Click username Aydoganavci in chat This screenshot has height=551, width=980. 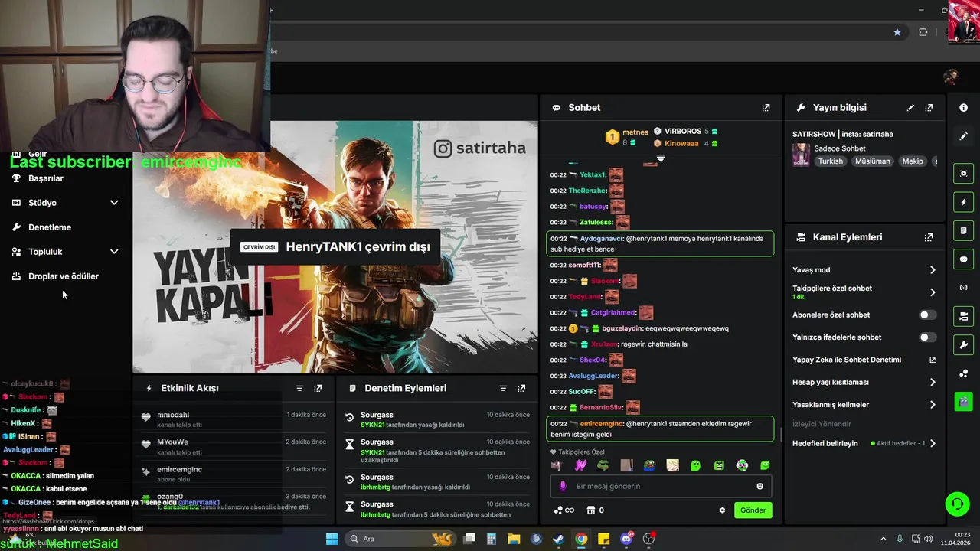click(602, 239)
